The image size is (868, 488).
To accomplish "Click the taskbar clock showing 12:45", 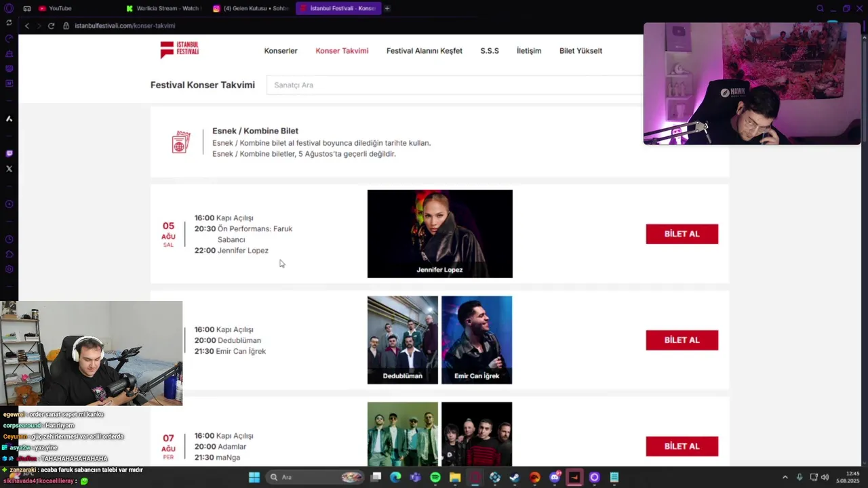I will coord(848,477).
